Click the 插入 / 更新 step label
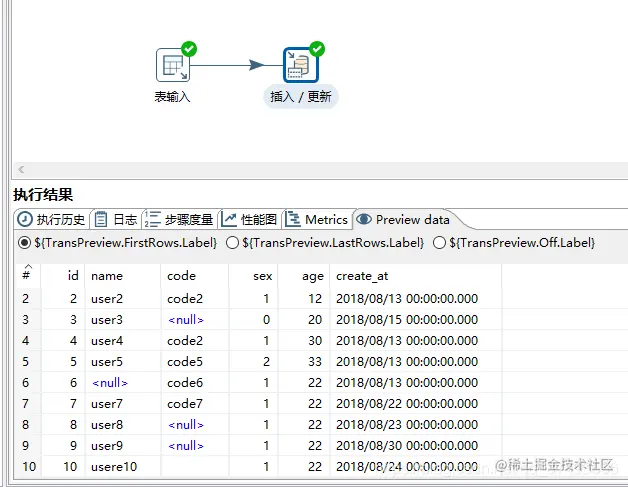 301,97
